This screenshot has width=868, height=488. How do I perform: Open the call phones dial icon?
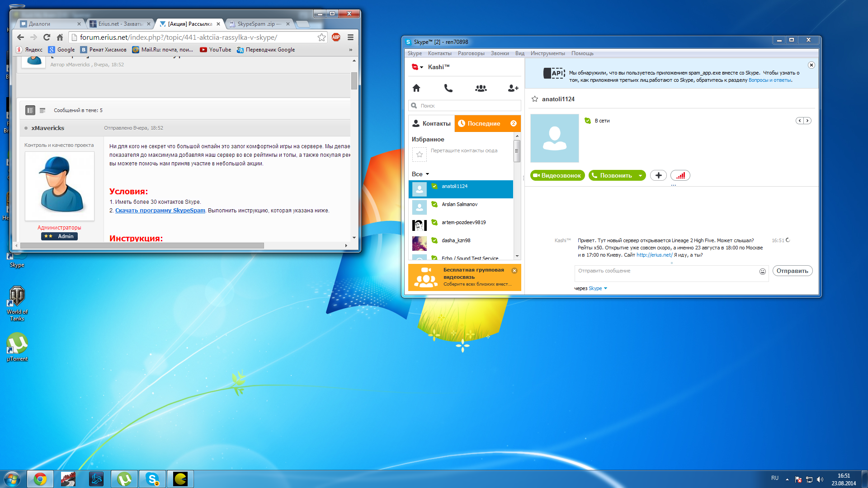point(448,88)
